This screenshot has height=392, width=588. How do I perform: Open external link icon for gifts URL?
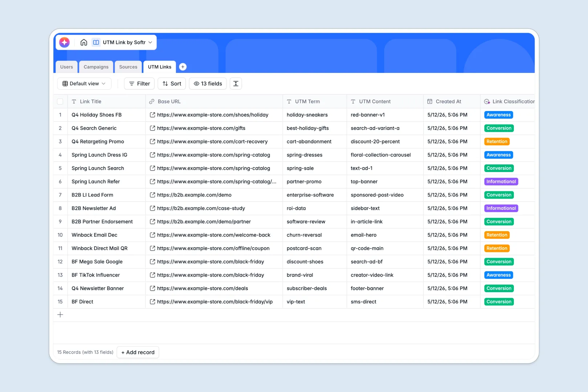pyautogui.click(x=152, y=128)
